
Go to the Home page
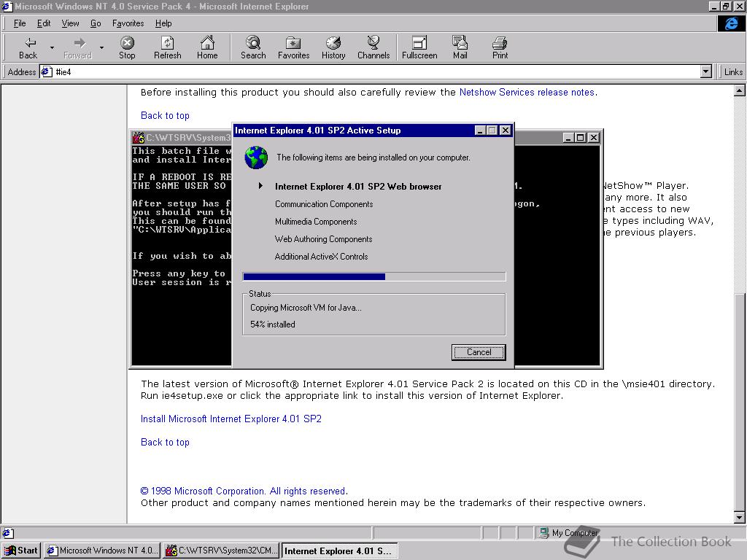[207, 47]
